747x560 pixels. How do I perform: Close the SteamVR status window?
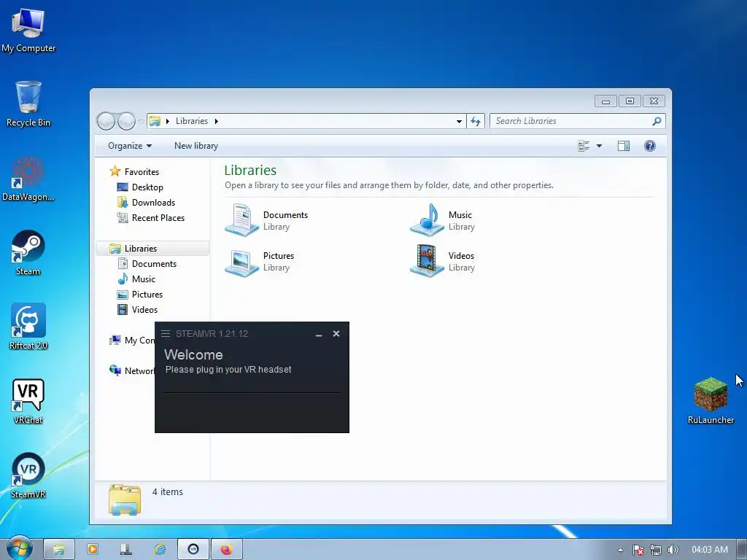click(336, 333)
